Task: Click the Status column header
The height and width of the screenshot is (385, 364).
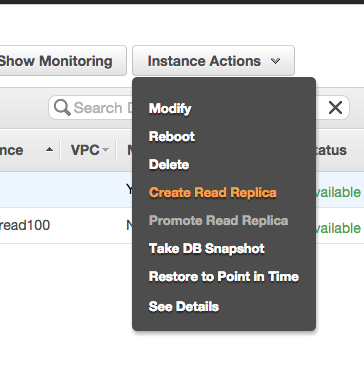Action: tap(331, 150)
